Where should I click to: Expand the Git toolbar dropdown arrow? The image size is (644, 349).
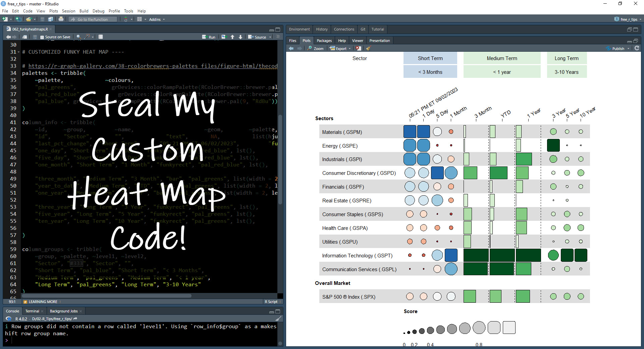click(131, 19)
